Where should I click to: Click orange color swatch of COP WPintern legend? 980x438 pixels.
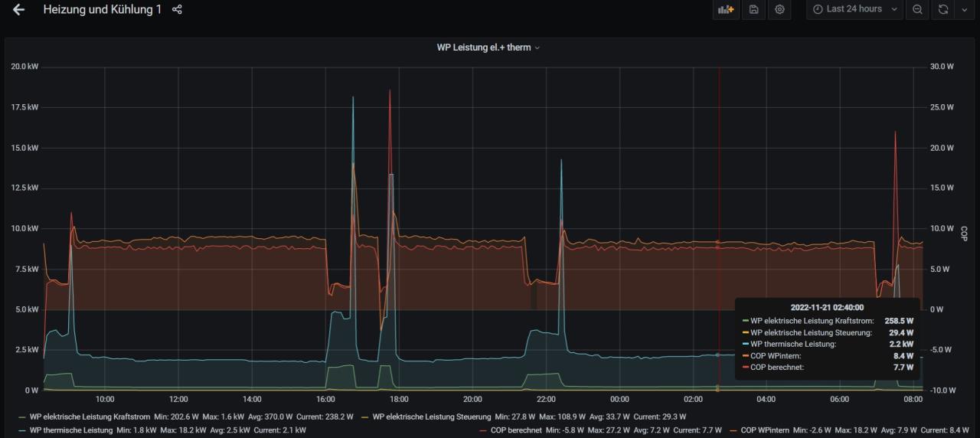pyautogui.click(x=733, y=431)
